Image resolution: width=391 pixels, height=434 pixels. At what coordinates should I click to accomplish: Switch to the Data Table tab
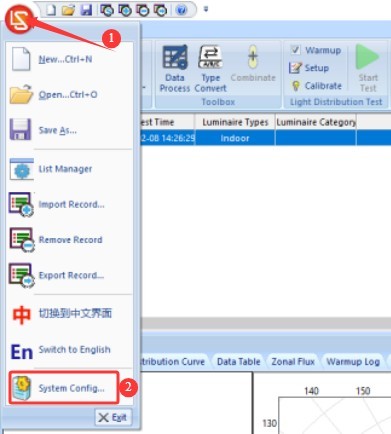pos(239,362)
